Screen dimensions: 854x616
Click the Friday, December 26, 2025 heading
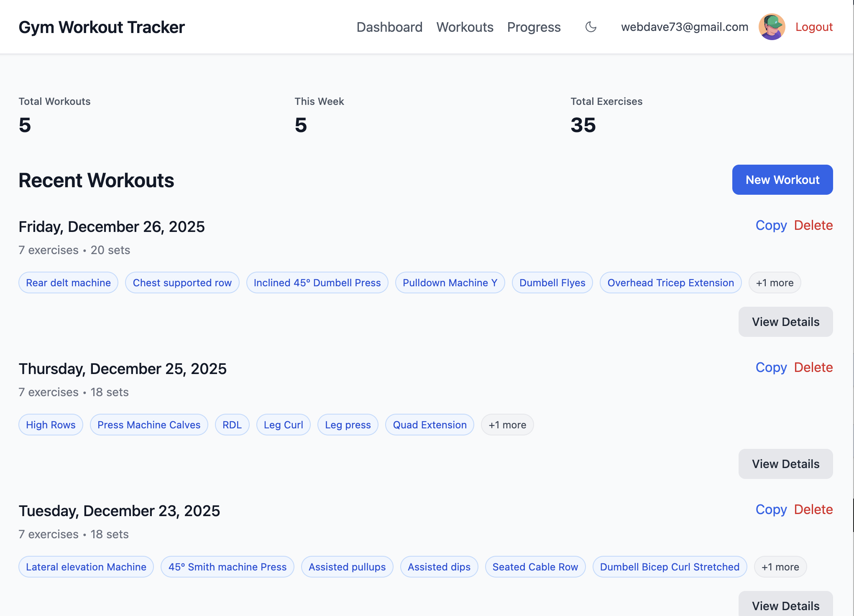(x=112, y=227)
